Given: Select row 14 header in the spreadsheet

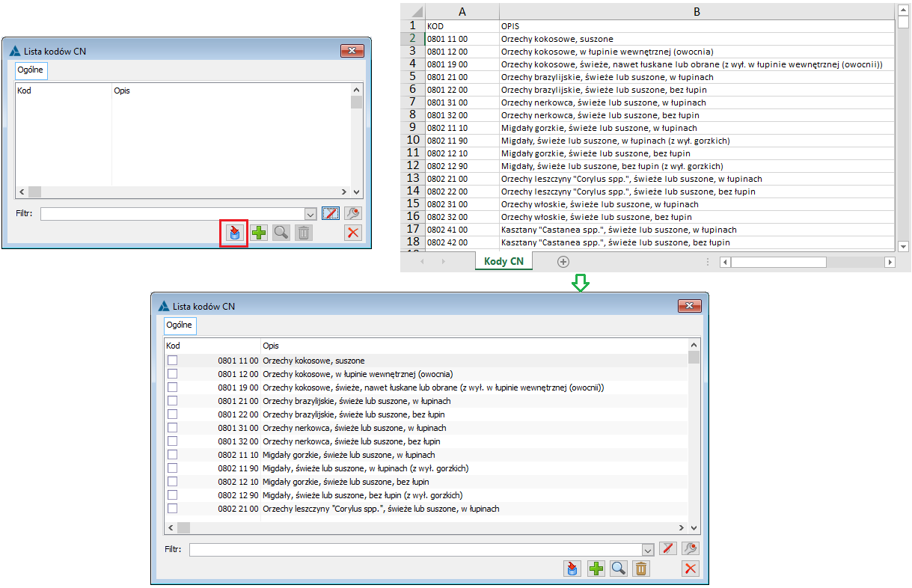Looking at the screenshot, I should tap(412, 192).
